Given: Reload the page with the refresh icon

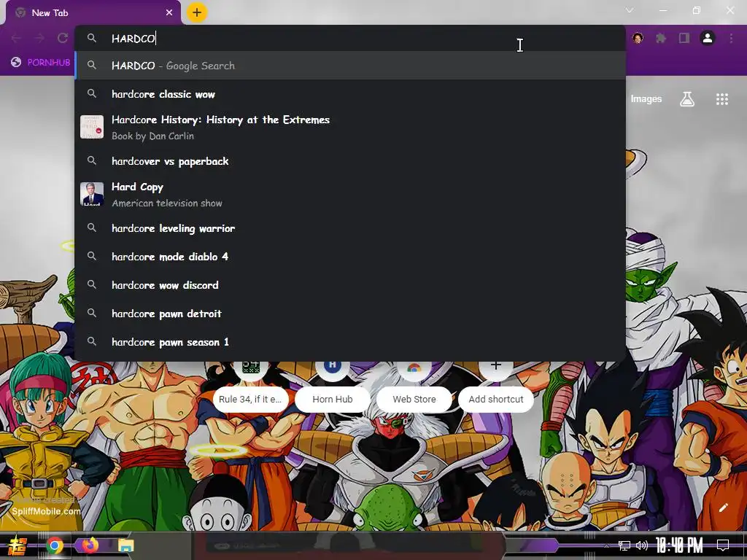Looking at the screenshot, I should point(63,38).
